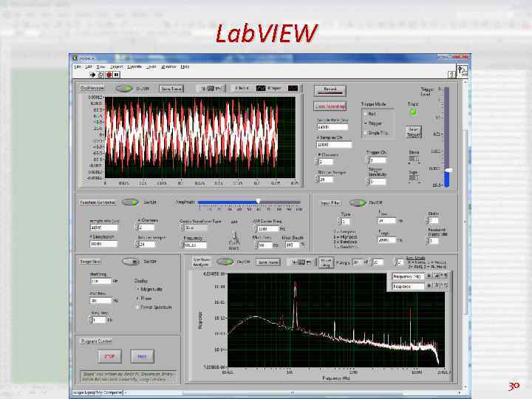The height and width of the screenshot is (399, 532).
Task: Open the View menu
Action: (100, 66)
